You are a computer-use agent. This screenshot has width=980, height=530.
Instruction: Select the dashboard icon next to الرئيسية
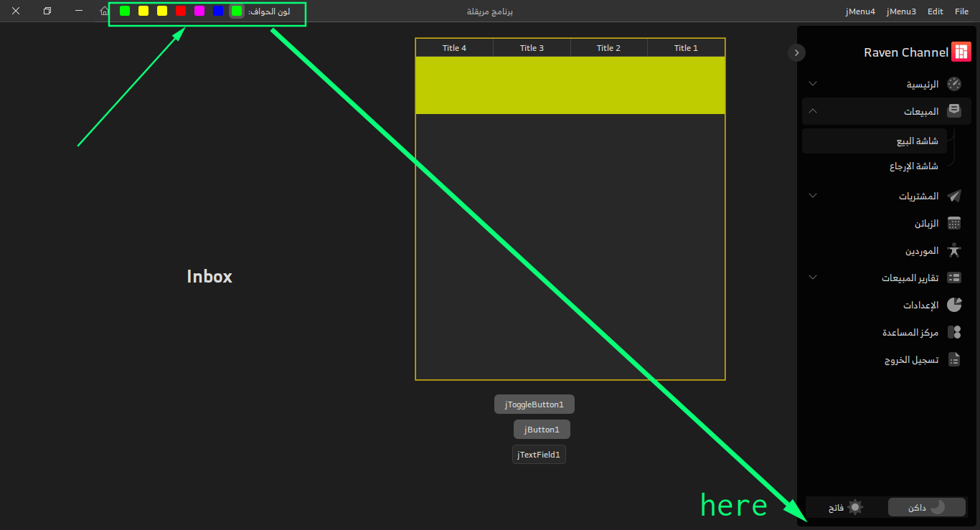(954, 83)
